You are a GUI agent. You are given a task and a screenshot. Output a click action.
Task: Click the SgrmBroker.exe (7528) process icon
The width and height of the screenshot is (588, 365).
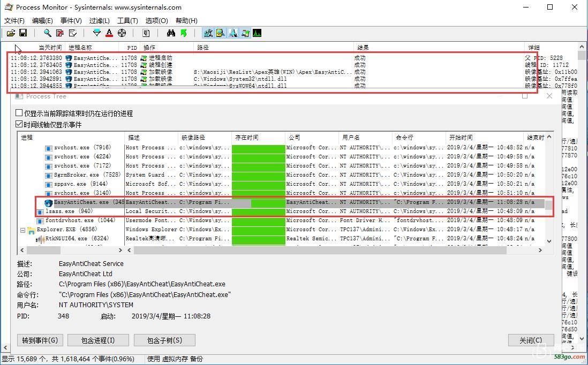click(x=48, y=176)
